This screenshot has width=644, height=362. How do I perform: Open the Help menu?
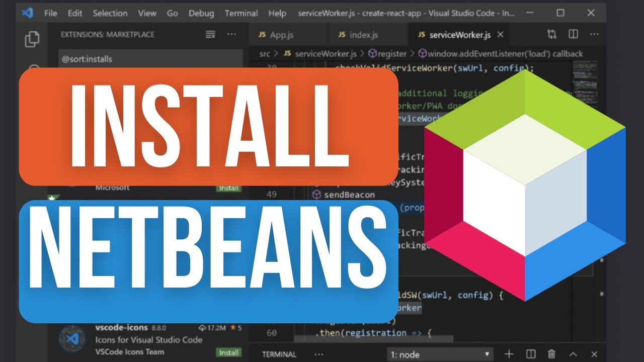[x=277, y=13]
